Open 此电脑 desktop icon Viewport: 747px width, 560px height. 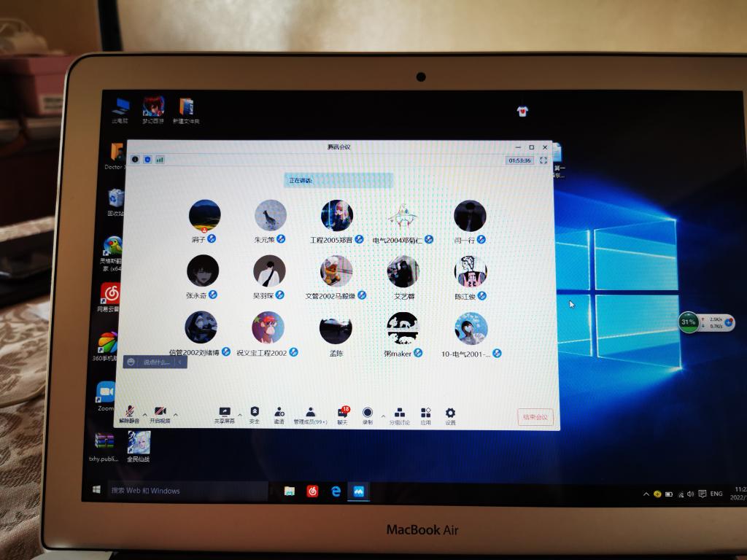coord(120,111)
